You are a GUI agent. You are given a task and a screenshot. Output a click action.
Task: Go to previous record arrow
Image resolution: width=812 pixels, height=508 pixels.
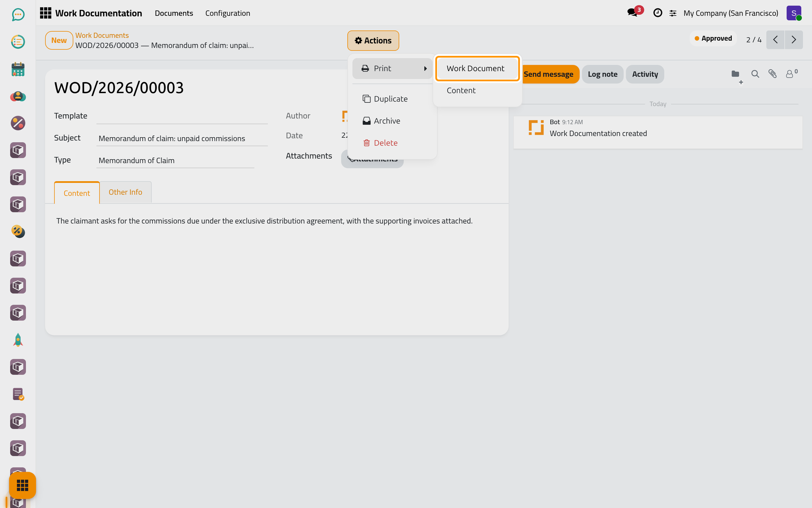point(775,40)
